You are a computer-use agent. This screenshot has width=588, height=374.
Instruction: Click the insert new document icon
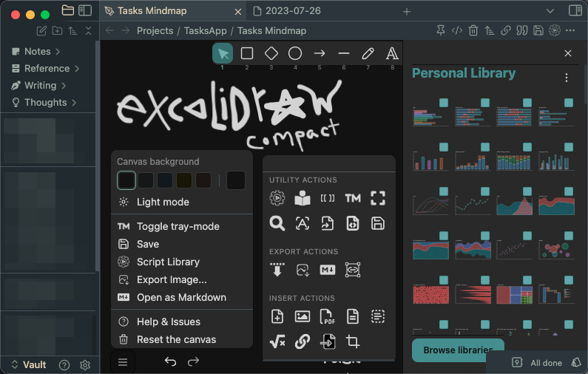click(x=277, y=316)
